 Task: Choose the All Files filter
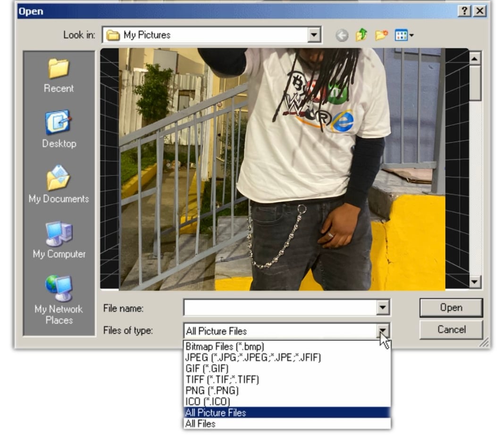pyautogui.click(x=201, y=423)
